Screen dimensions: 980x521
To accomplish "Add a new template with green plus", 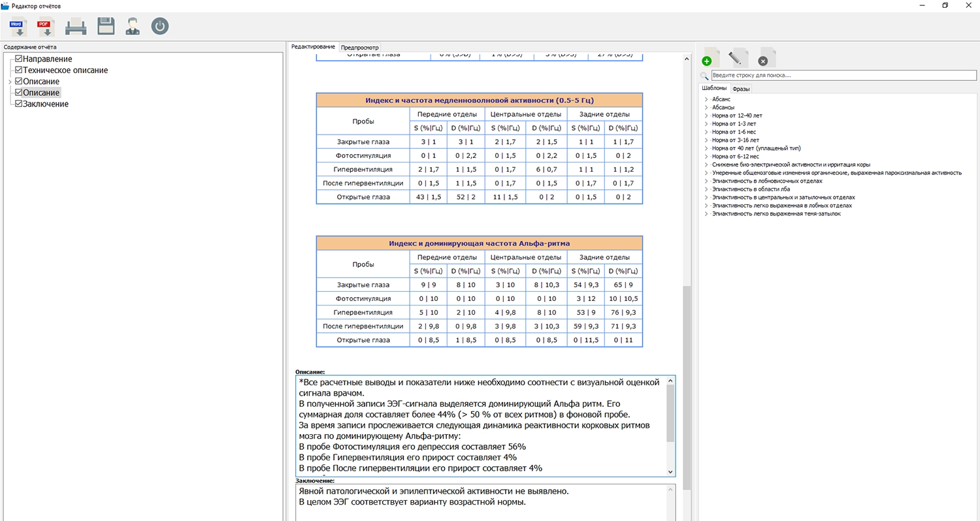I will pyautogui.click(x=710, y=57).
